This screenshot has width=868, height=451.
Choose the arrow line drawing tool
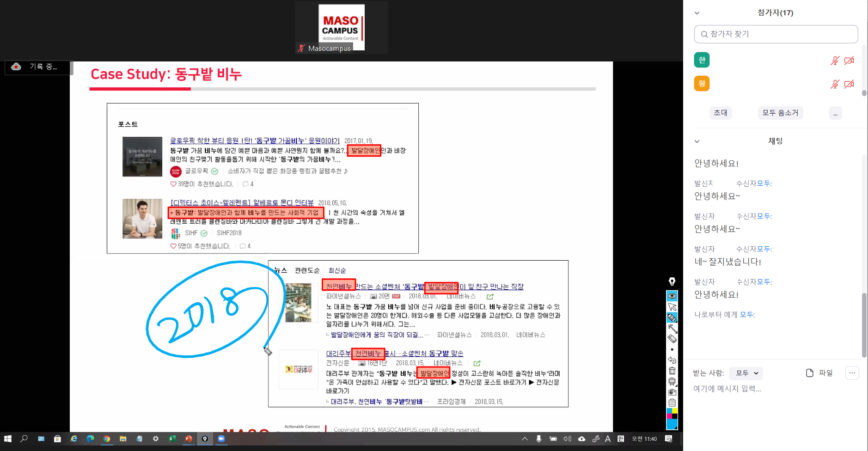pos(672,329)
